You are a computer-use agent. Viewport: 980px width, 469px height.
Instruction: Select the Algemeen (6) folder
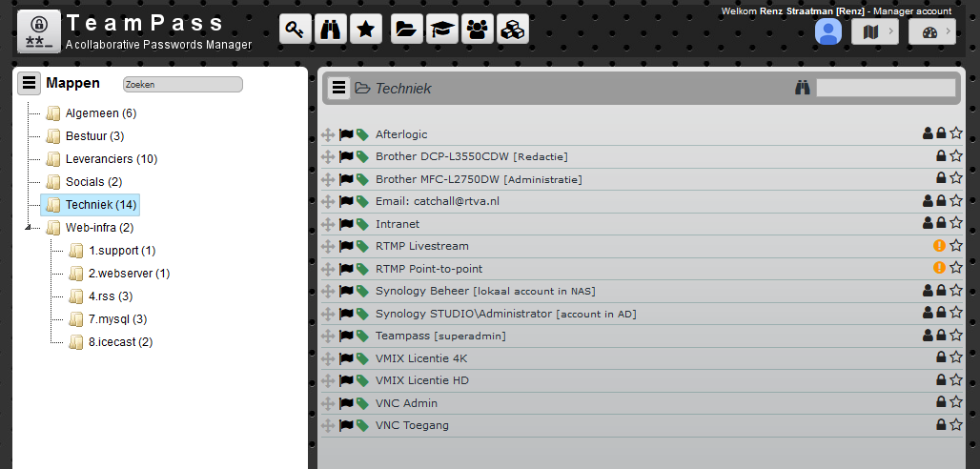coord(101,113)
